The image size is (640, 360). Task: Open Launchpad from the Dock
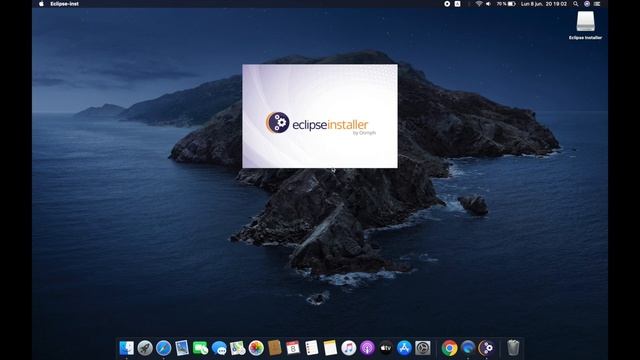coord(145,348)
